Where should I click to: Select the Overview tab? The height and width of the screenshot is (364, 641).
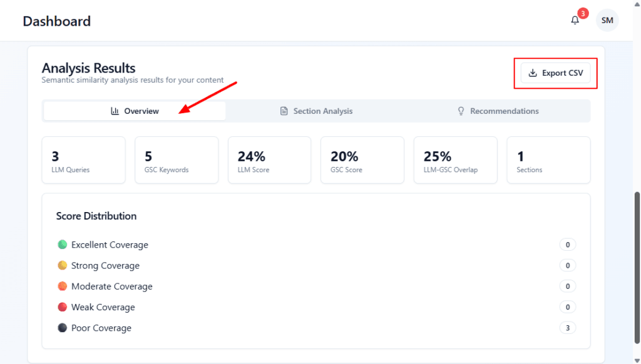click(x=135, y=111)
